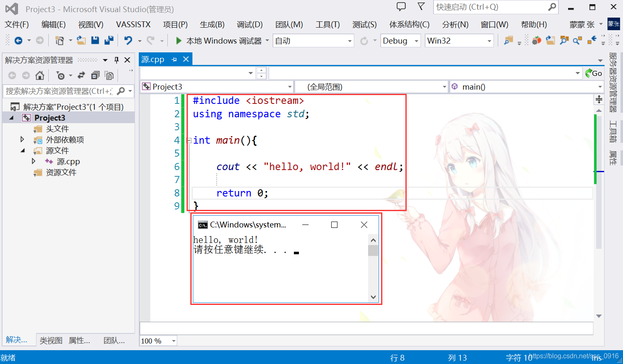Expand the 外部依赖项 tree node
The image size is (623, 364).
click(x=22, y=139)
